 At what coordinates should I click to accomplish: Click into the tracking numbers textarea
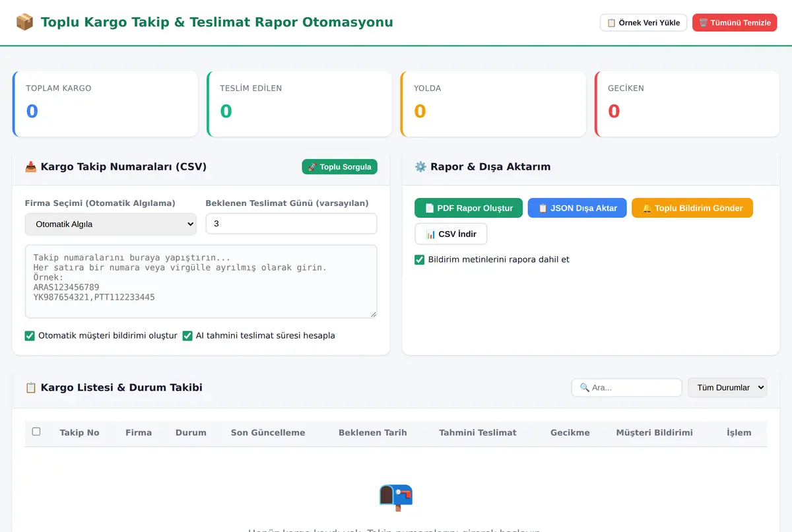201,282
